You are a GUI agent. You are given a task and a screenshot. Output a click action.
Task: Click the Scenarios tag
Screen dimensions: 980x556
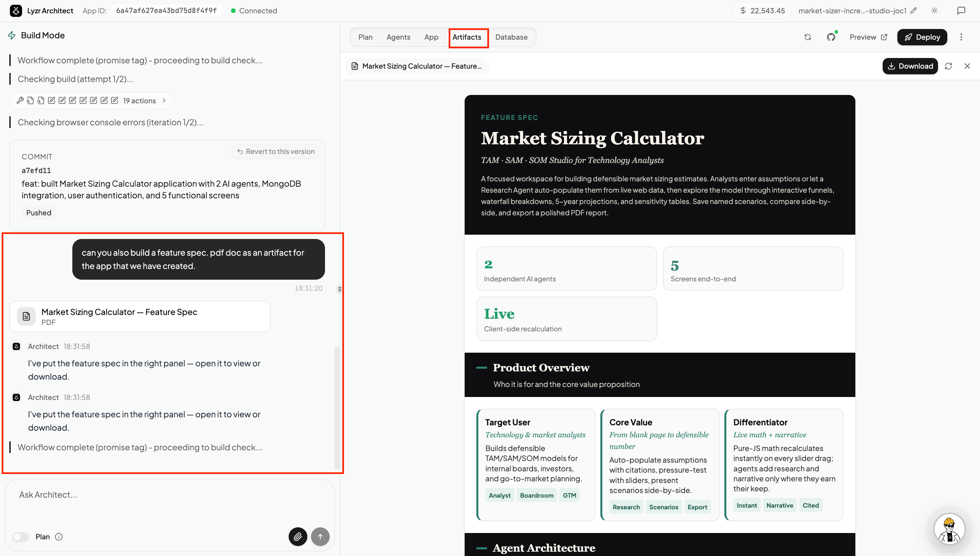(x=664, y=507)
